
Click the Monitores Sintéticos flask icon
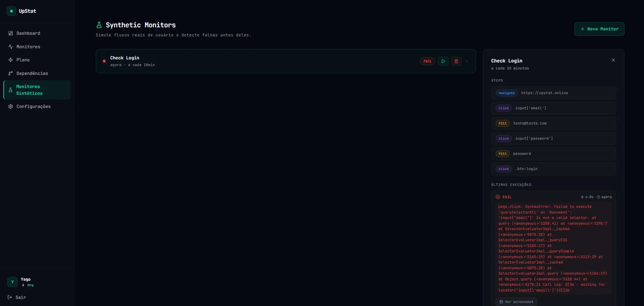[x=10, y=90]
